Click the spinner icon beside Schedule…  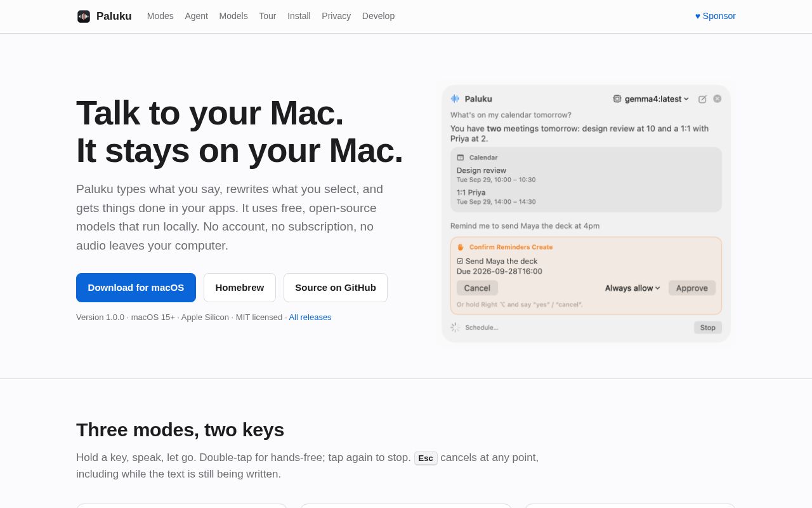click(455, 327)
